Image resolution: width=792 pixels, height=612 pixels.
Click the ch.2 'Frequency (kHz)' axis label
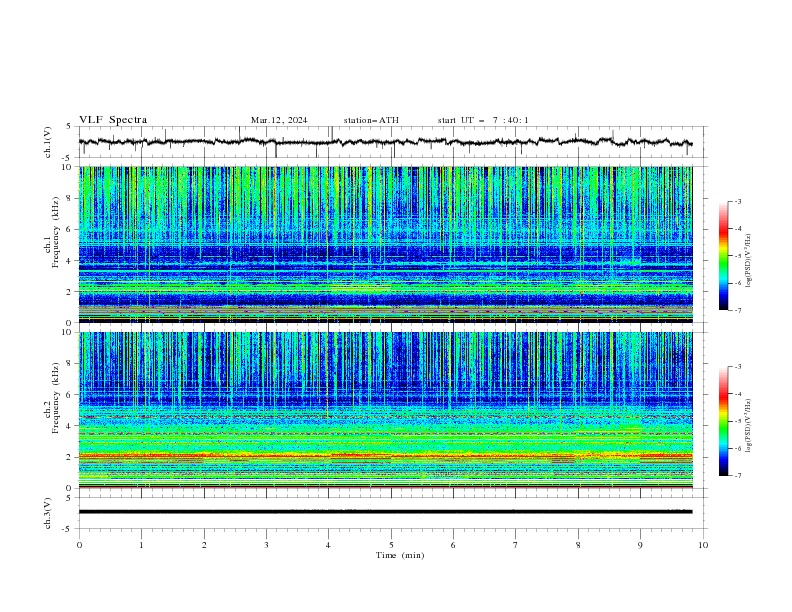[x=56, y=397]
